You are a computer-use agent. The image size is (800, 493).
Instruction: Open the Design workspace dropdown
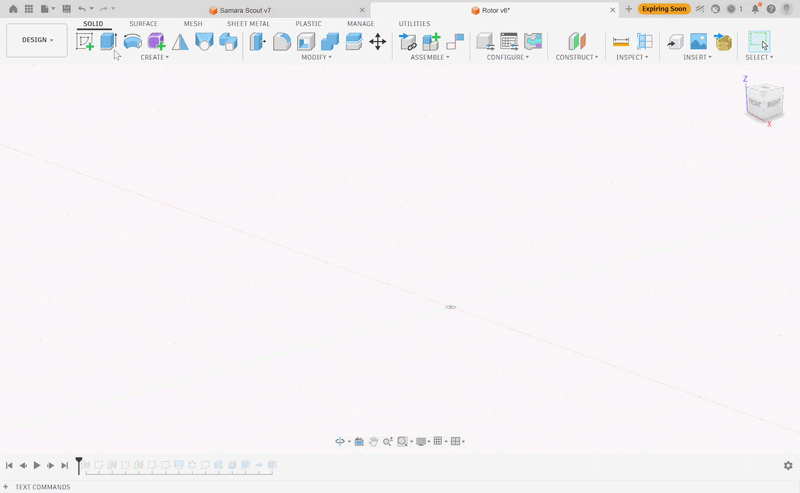[x=37, y=40]
